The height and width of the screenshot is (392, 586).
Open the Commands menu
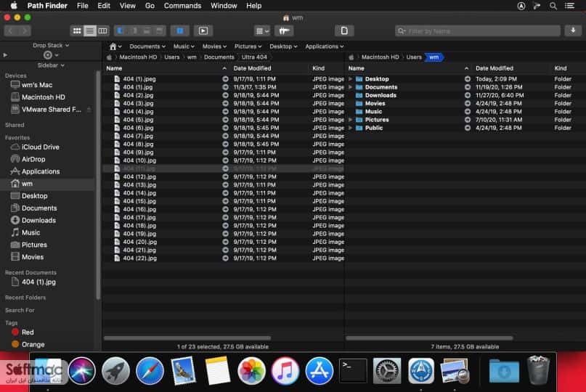click(x=182, y=6)
